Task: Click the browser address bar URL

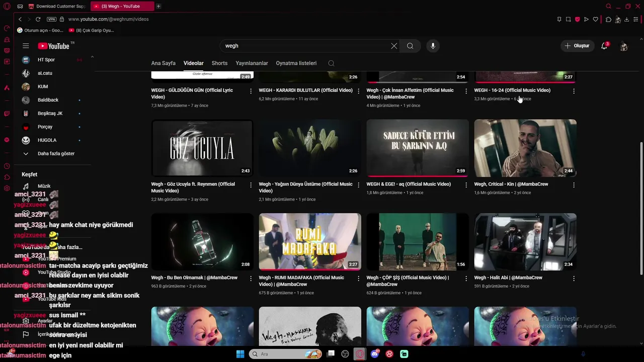Action: coord(108,19)
